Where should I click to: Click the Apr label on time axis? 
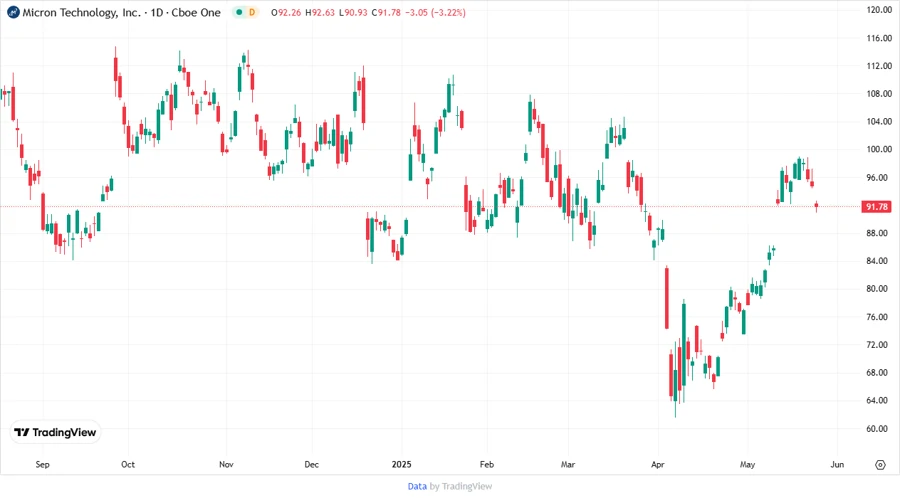(658, 464)
